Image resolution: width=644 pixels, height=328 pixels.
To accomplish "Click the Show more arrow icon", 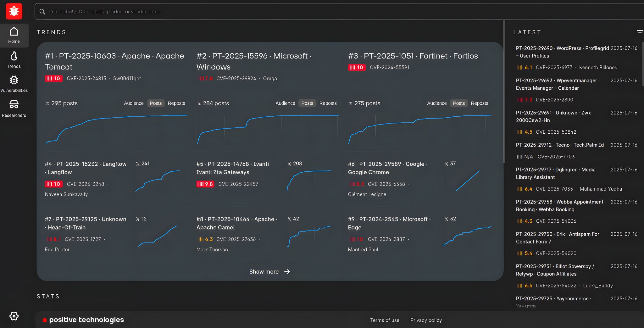I will click(x=287, y=272).
